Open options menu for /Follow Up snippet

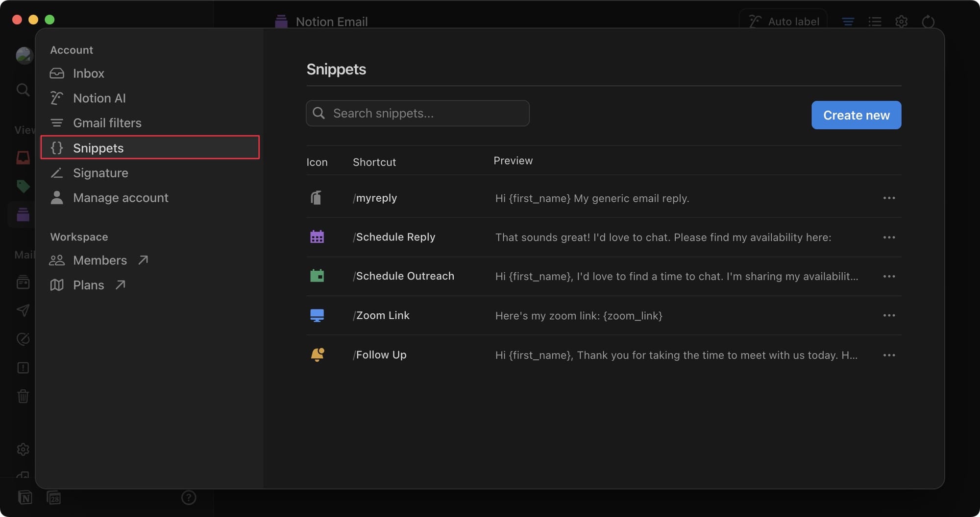pyautogui.click(x=889, y=355)
